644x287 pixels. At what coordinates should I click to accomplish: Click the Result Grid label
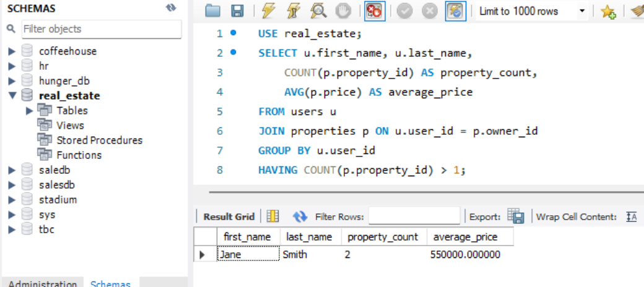pos(229,216)
